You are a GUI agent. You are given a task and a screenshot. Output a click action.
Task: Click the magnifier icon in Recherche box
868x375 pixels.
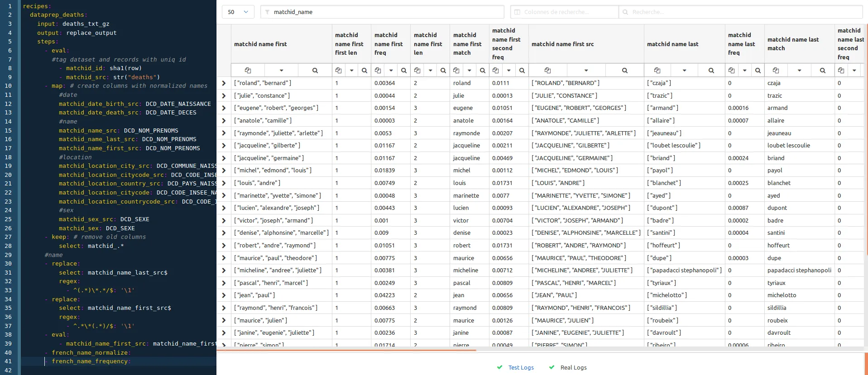625,12
